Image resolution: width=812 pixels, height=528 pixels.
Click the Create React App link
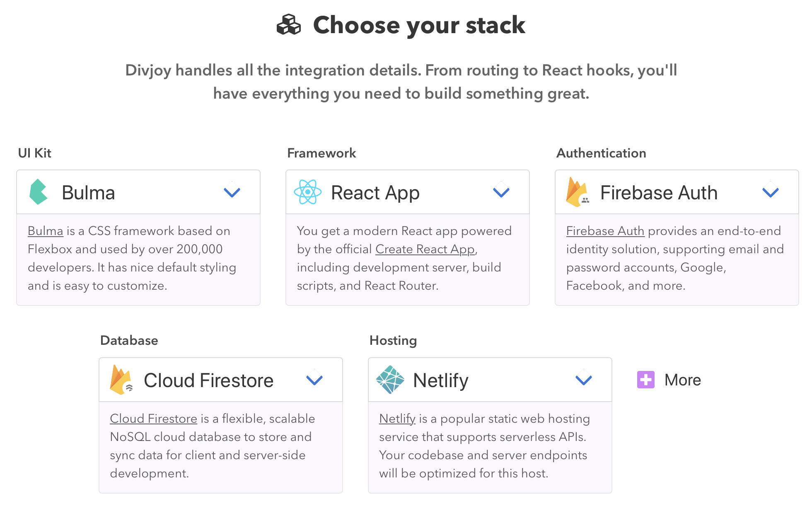[x=424, y=249]
